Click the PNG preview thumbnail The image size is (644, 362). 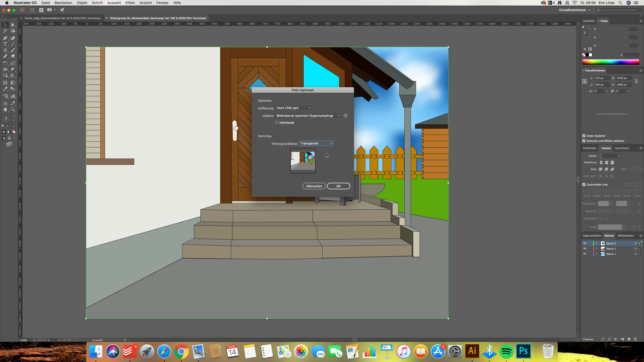click(303, 161)
